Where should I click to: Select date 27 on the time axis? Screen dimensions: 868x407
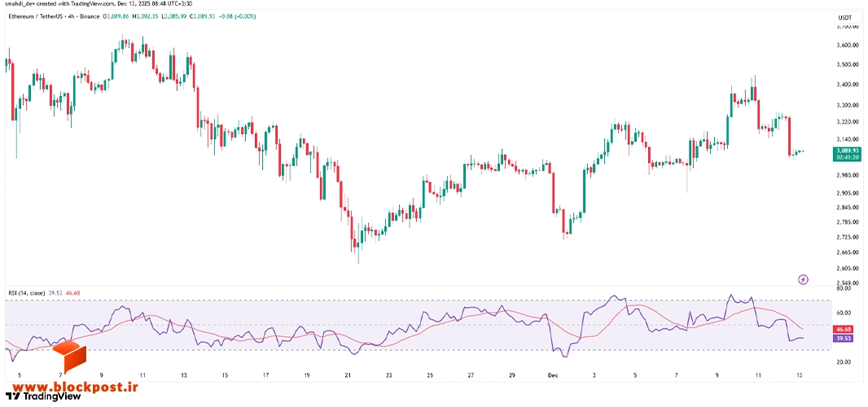pos(471,375)
